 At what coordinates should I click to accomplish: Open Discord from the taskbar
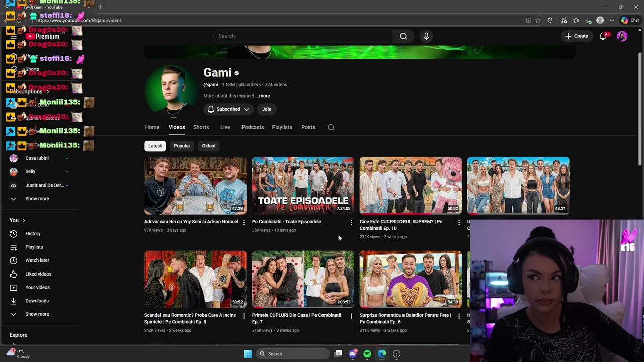point(352,354)
